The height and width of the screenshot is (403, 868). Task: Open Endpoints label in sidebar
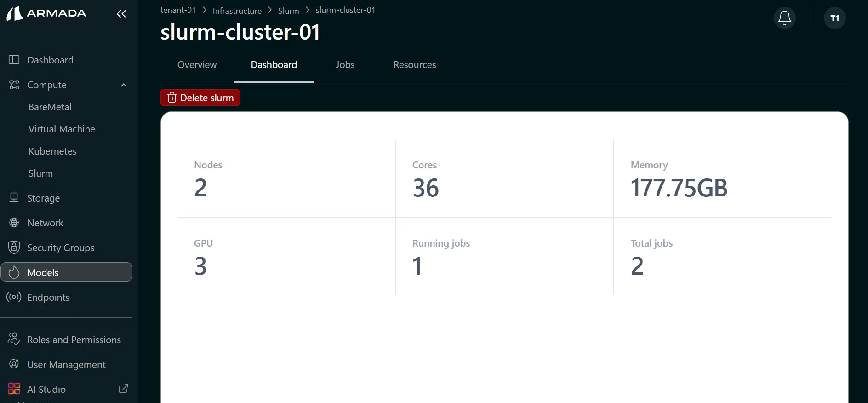point(48,298)
